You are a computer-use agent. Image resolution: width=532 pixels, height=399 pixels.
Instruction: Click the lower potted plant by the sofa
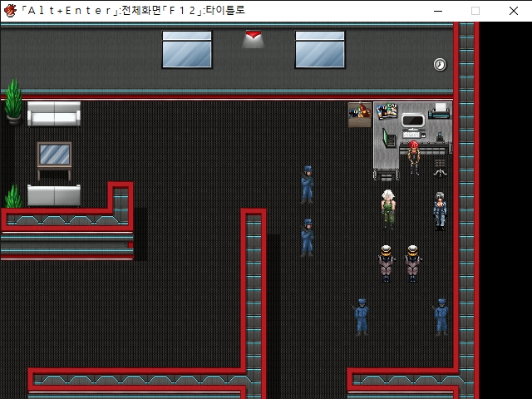click(x=13, y=197)
